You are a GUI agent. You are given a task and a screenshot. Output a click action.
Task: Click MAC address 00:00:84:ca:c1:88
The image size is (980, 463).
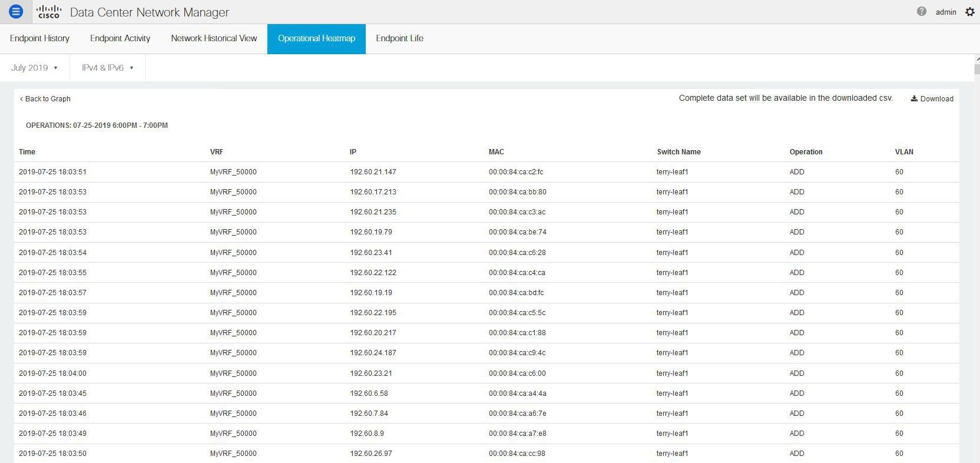[517, 333]
